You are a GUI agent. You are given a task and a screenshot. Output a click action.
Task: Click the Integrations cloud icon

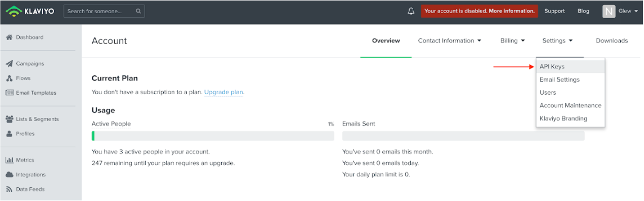point(10,175)
